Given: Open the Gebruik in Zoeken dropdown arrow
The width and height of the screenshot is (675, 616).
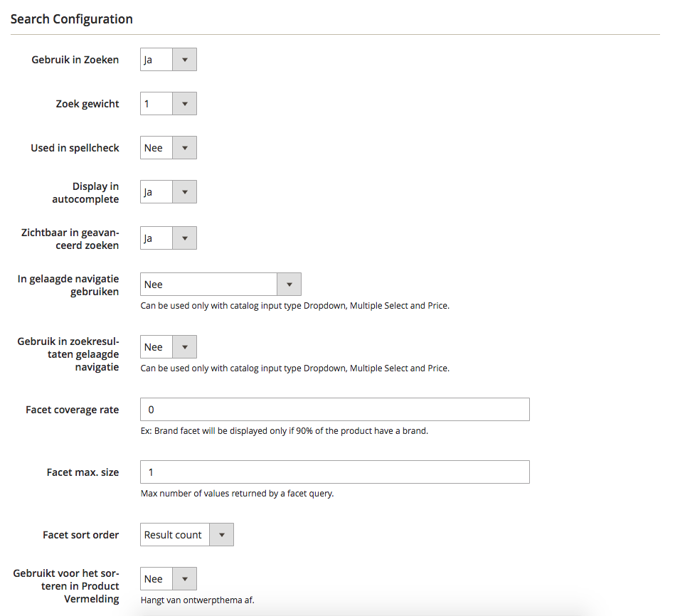Looking at the screenshot, I should pyautogui.click(x=186, y=59).
